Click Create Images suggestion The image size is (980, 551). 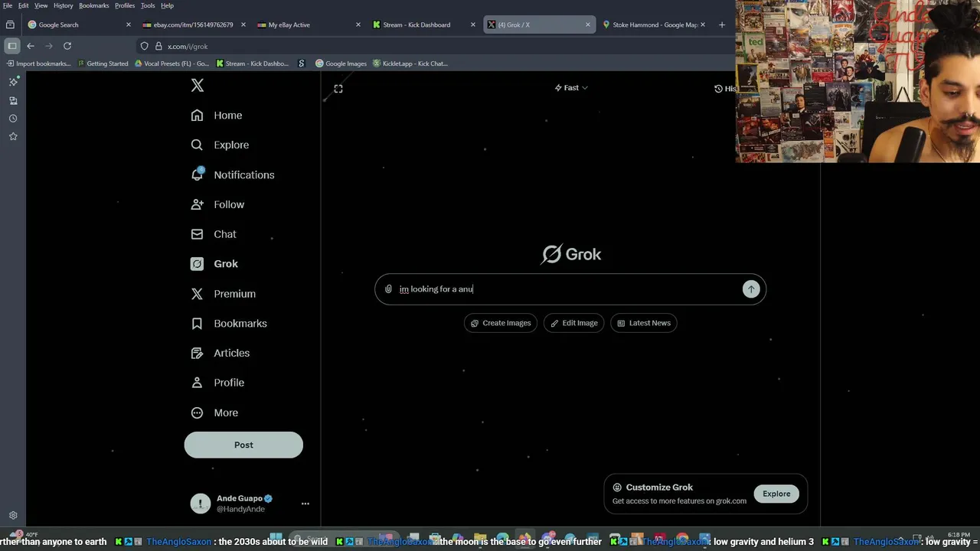click(501, 323)
